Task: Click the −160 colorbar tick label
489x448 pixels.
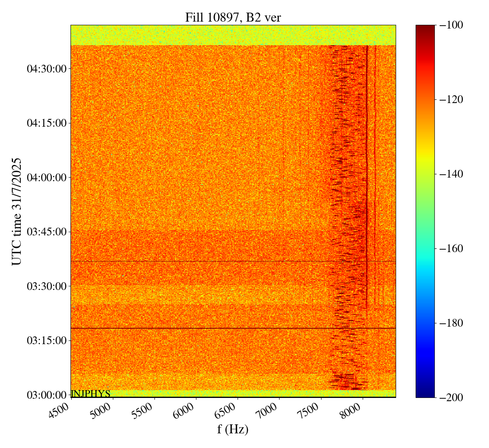Action: 449,248
